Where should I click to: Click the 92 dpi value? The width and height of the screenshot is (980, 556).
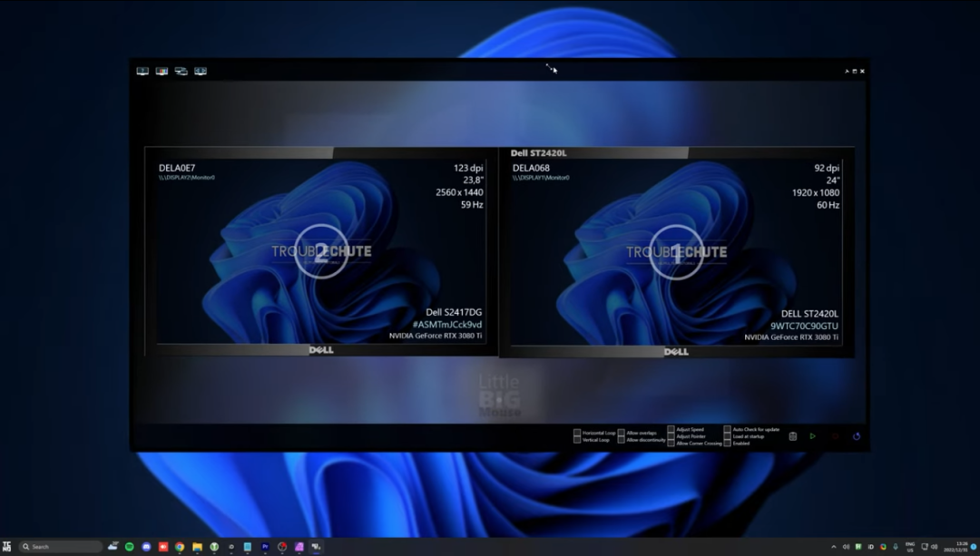click(x=827, y=168)
